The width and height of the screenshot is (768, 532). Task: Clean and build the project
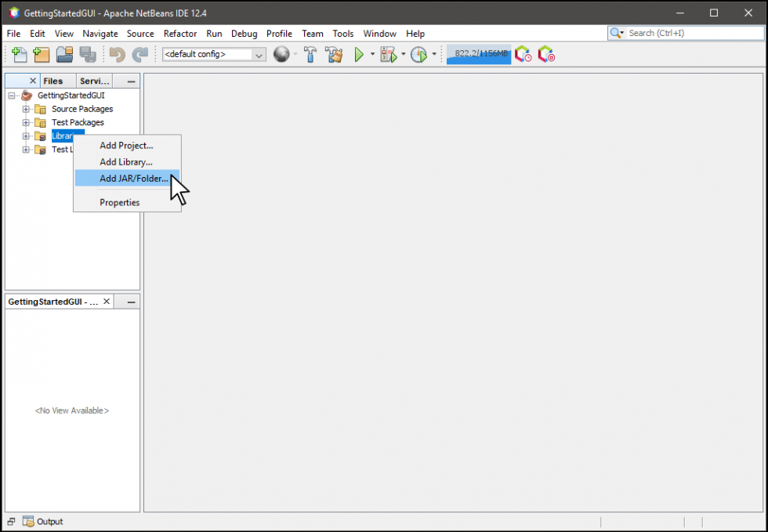pyautogui.click(x=334, y=54)
